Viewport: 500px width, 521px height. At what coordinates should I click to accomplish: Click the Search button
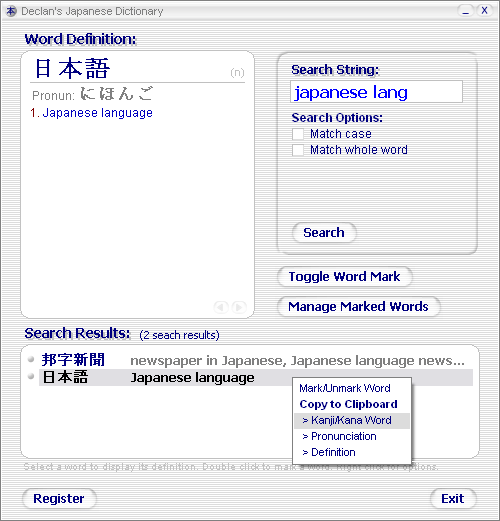click(x=324, y=233)
